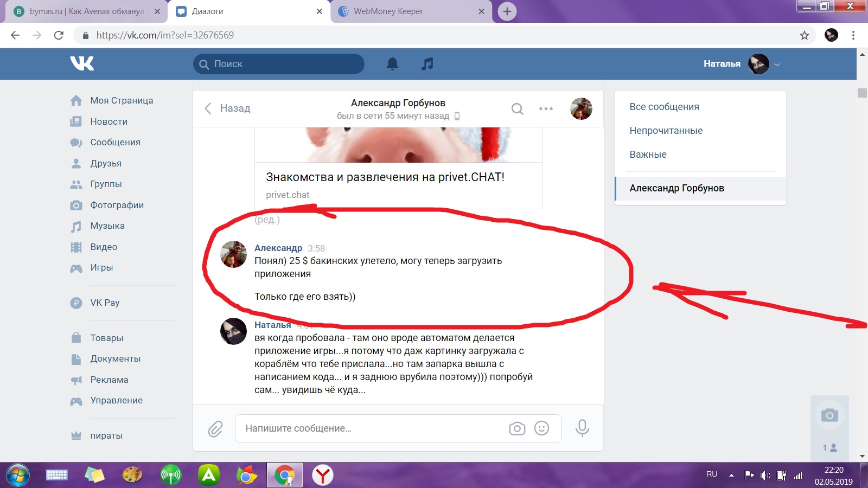Open Chrome's three-dot browser menu
This screenshot has width=868, height=488.
pos(853,35)
